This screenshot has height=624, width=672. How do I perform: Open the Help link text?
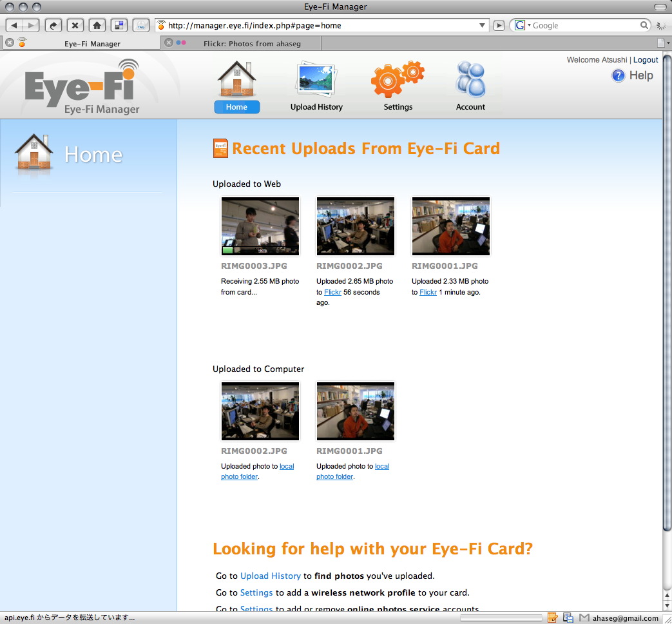coord(641,75)
